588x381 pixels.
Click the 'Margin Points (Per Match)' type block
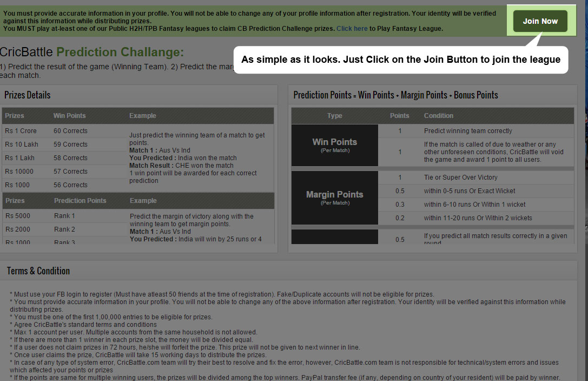click(x=334, y=198)
